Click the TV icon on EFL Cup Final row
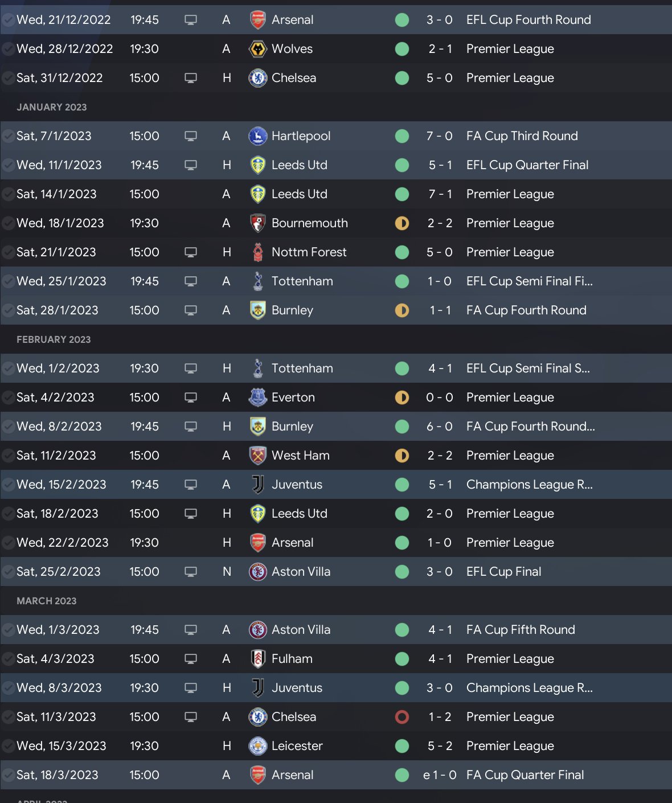The height and width of the screenshot is (803, 672). tap(191, 572)
